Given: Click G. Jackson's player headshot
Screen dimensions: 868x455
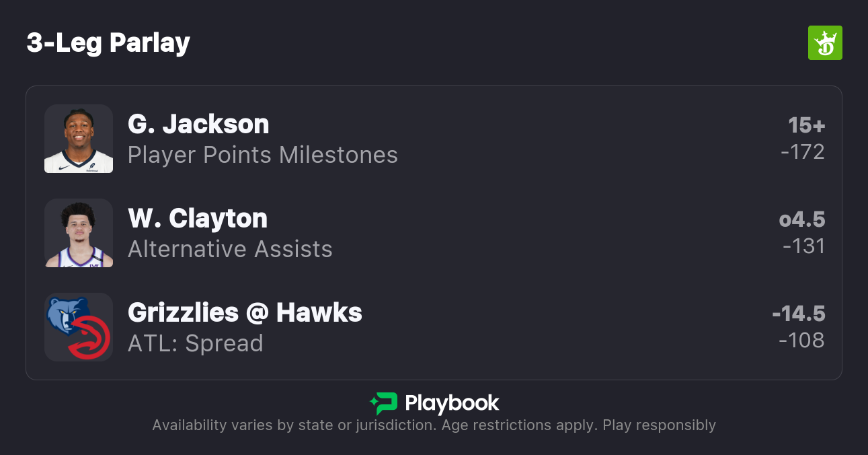Looking at the screenshot, I should tap(79, 139).
